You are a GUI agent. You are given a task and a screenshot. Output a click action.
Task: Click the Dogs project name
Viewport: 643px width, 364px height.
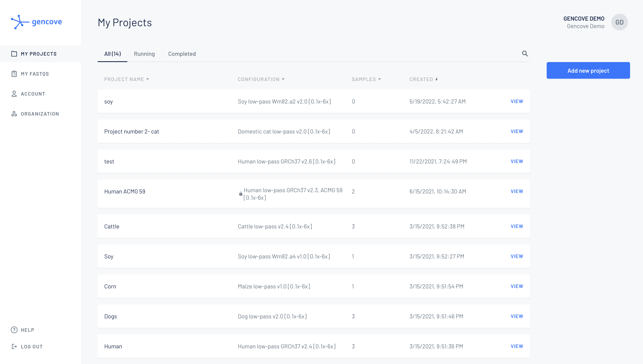(110, 317)
